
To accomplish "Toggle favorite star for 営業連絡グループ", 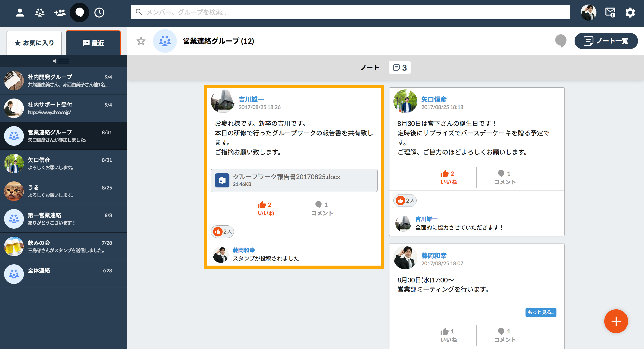I will pos(141,41).
